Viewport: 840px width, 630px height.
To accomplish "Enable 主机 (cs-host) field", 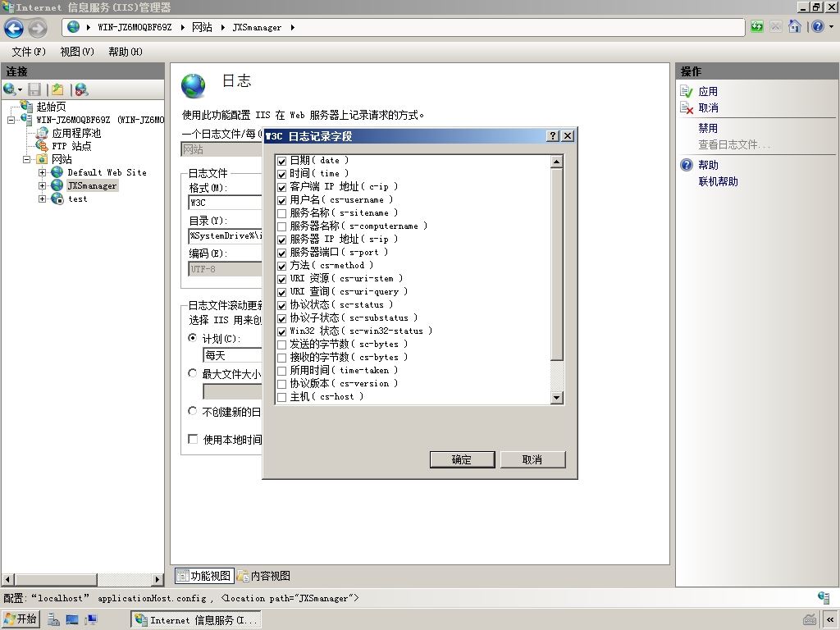I will (x=282, y=397).
